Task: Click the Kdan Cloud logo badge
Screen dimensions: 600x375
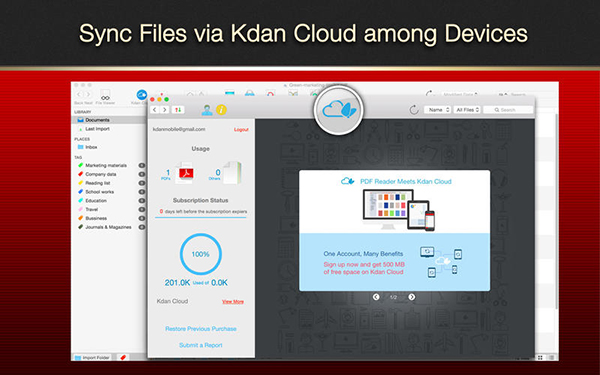Action: pyautogui.click(x=338, y=110)
